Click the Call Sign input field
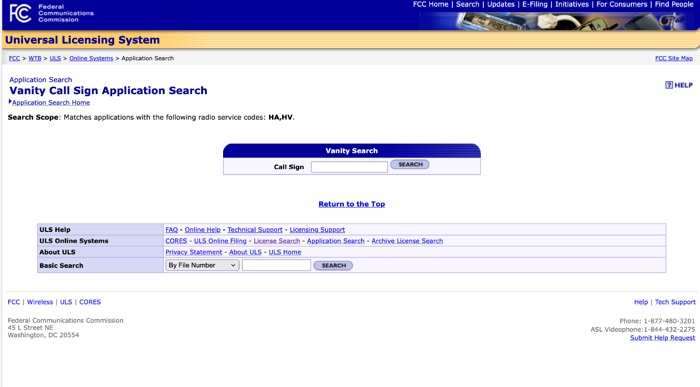The height and width of the screenshot is (387, 700). click(349, 167)
